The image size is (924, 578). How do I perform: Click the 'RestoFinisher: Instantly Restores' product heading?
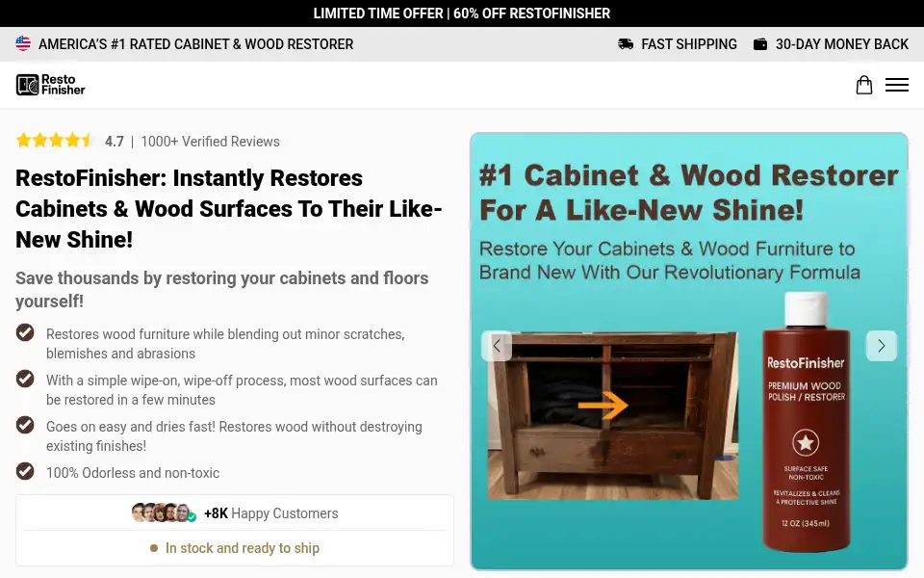[x=229, y=209]
